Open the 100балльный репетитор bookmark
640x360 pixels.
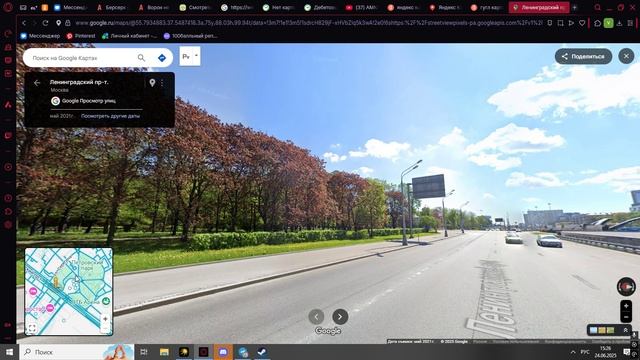click(190, 36)
